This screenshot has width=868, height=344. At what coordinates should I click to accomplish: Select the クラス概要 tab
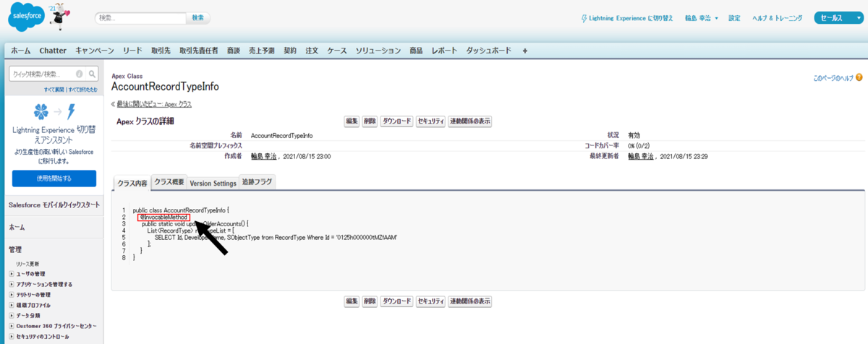[169, 182]
